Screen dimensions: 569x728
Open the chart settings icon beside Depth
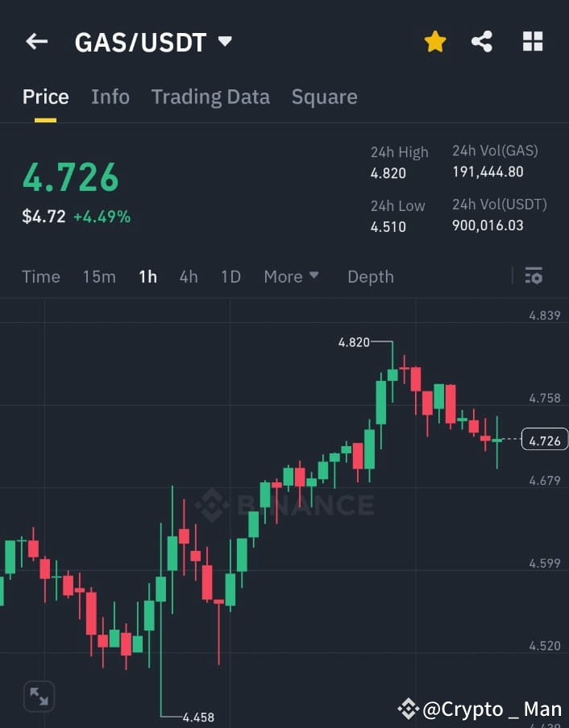534,276
